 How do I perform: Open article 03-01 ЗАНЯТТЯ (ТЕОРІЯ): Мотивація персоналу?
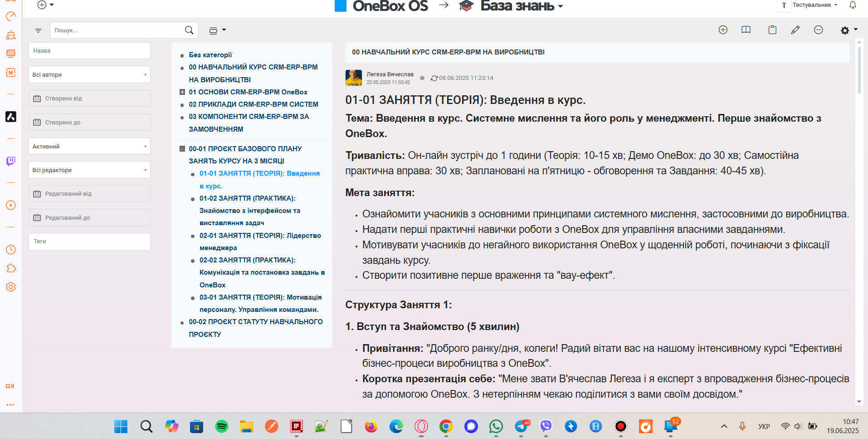[x=261, y=303]
